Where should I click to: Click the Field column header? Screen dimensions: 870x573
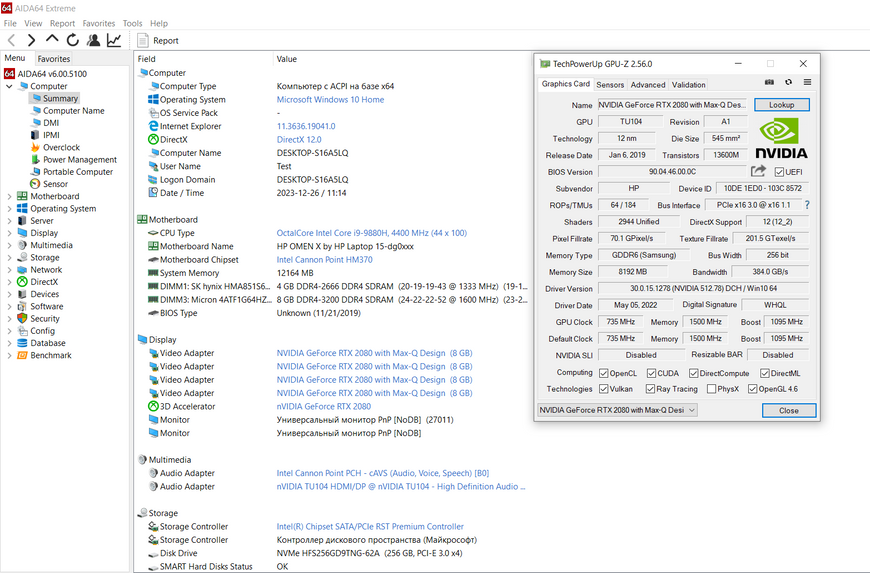[146, 59]
